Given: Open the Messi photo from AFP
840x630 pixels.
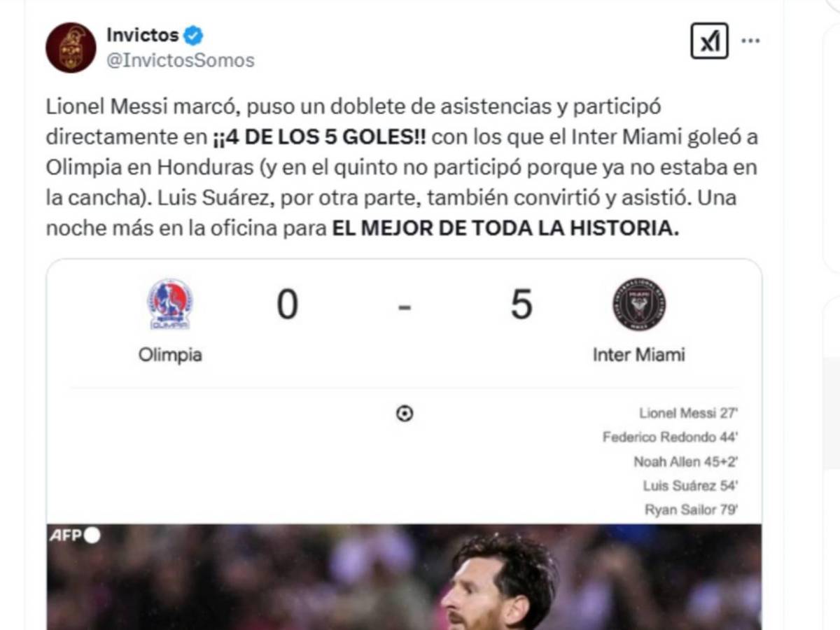Looking at the screenshot, I should click(x=404, y=581).
